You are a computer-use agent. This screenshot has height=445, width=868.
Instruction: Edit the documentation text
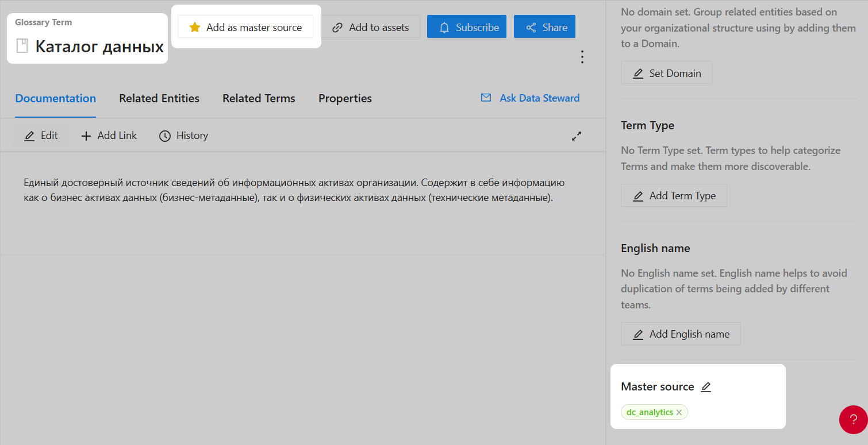click(x=41, y=136)
